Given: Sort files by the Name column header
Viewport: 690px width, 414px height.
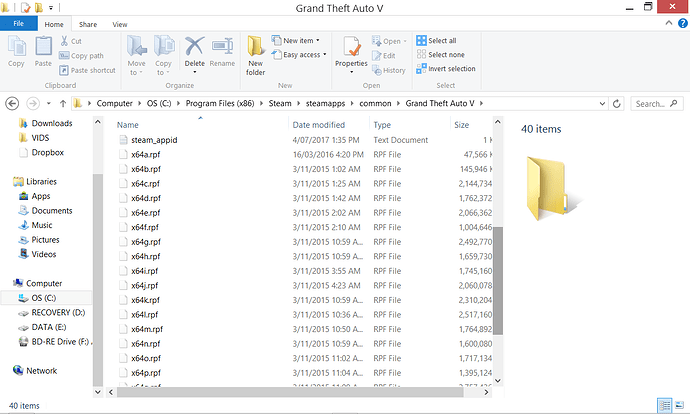Looking at the screenshot, I should point(128,125).
